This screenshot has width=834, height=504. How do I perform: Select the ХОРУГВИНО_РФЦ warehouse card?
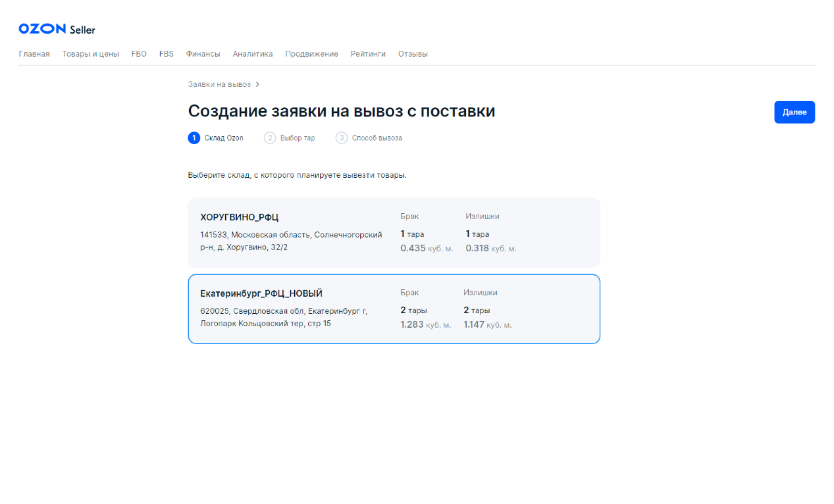[x=394, y=232]
